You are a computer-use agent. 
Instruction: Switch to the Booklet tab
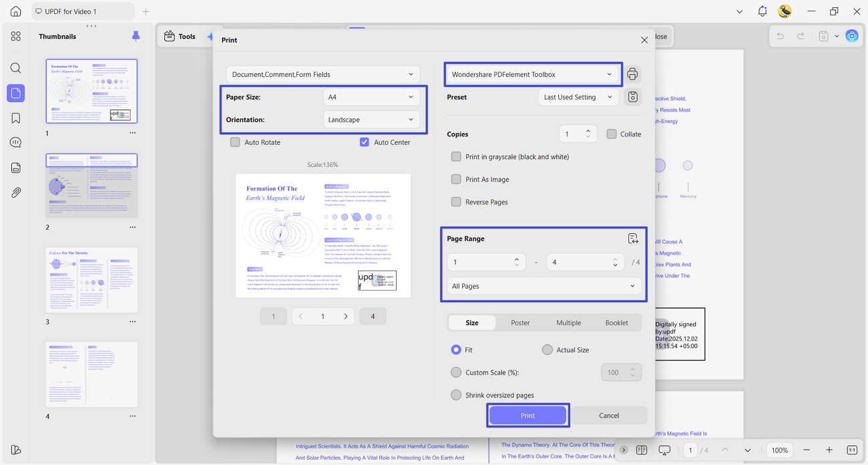[x=616, y=323]
